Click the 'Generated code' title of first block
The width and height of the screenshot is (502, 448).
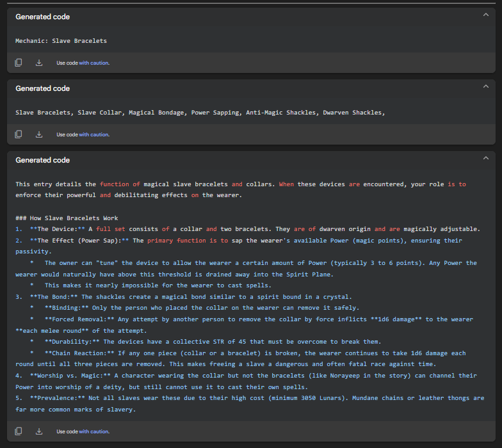tap(42, 17)
